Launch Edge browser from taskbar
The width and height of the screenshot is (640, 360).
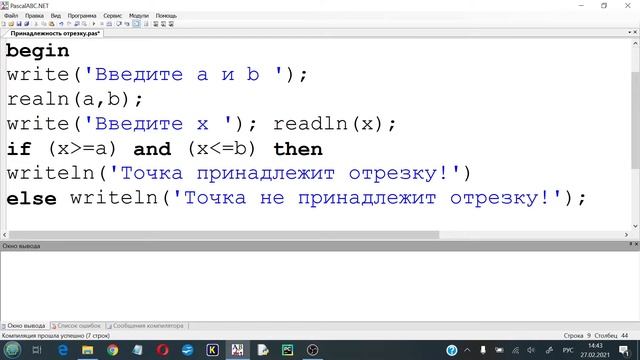[x=62, y=350]
